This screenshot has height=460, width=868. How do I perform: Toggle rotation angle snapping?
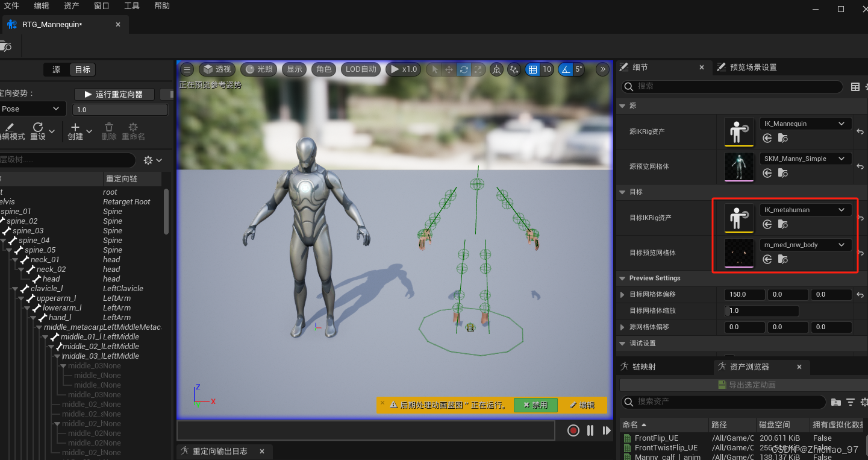click(566, 69)
